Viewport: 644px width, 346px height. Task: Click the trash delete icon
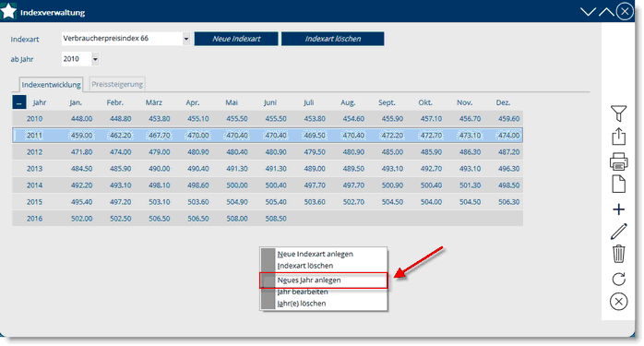pos(618,254)
